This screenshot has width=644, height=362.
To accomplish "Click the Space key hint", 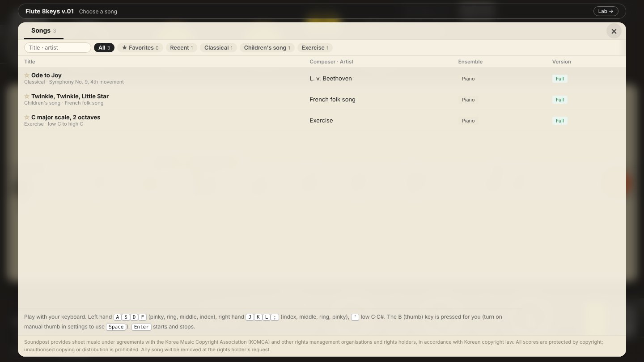I will [116, 327].
